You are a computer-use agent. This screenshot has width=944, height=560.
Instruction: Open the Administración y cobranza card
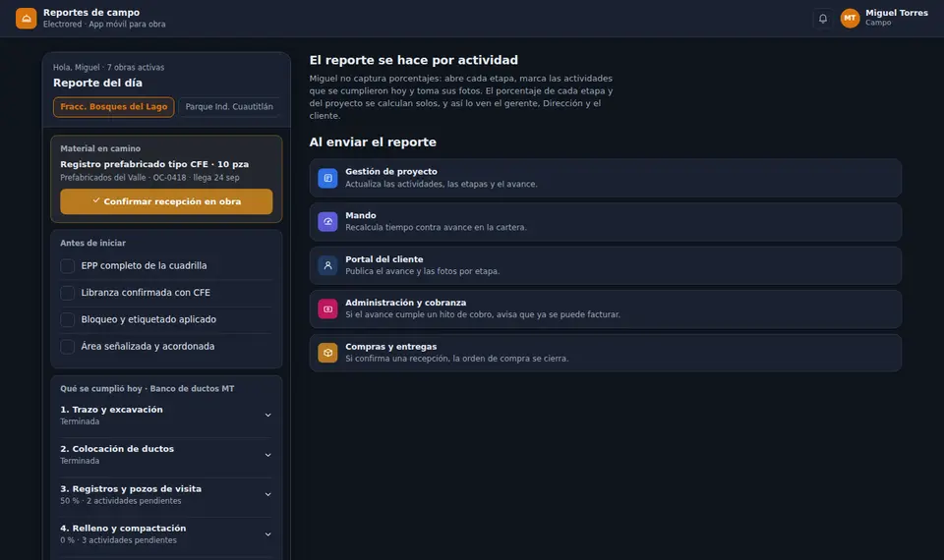(x=605, y=309)
